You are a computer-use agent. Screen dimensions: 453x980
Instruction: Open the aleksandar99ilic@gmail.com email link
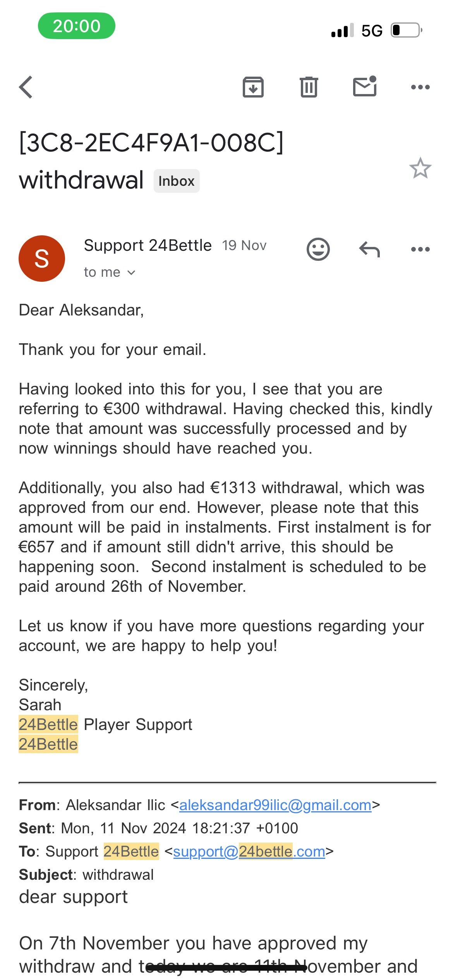[x=275, y=805]
